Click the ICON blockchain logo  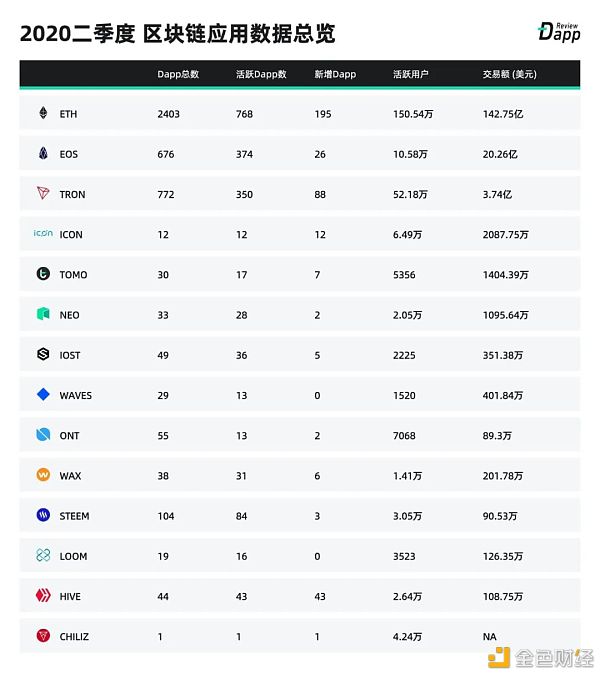(43, 234)
